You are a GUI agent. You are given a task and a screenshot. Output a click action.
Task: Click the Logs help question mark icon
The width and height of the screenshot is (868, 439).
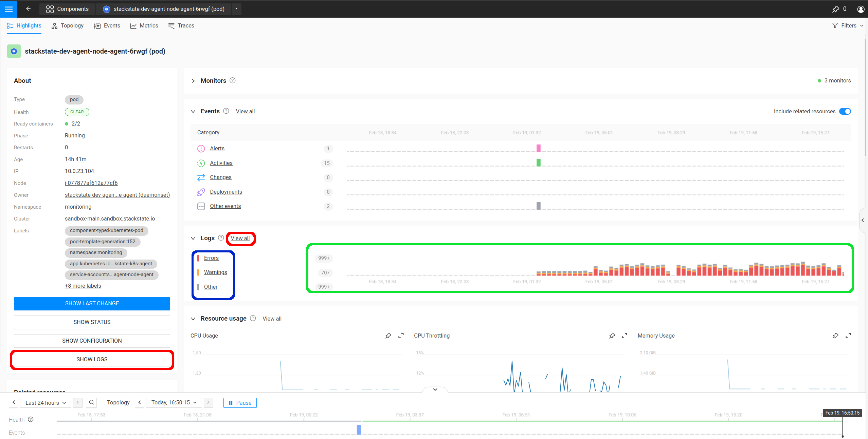(221, 238)
